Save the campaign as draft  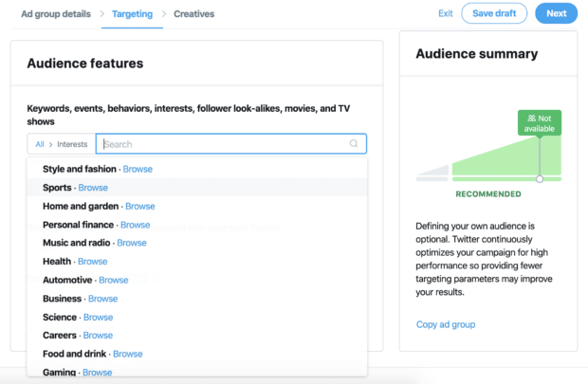494,13
